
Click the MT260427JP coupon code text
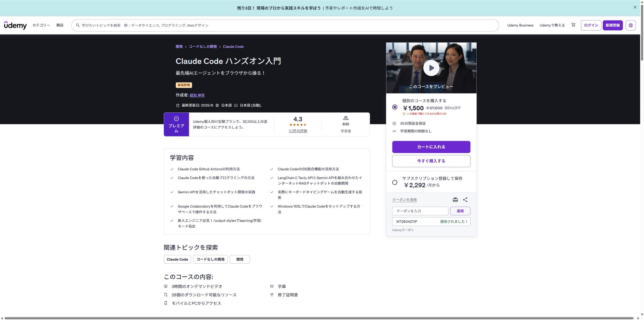(407, 222)
